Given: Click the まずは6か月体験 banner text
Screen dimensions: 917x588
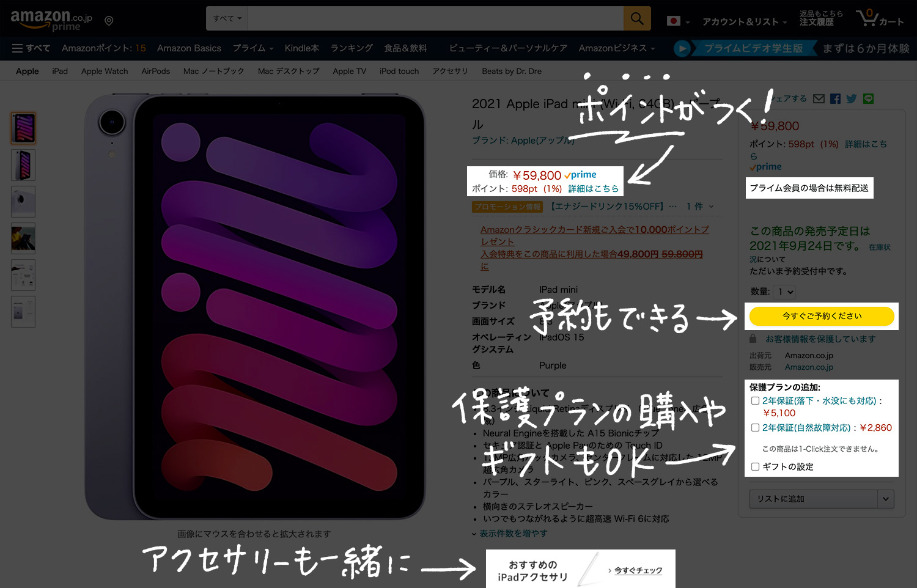Looking at the screenshot, I should click(x=866, y=48).
